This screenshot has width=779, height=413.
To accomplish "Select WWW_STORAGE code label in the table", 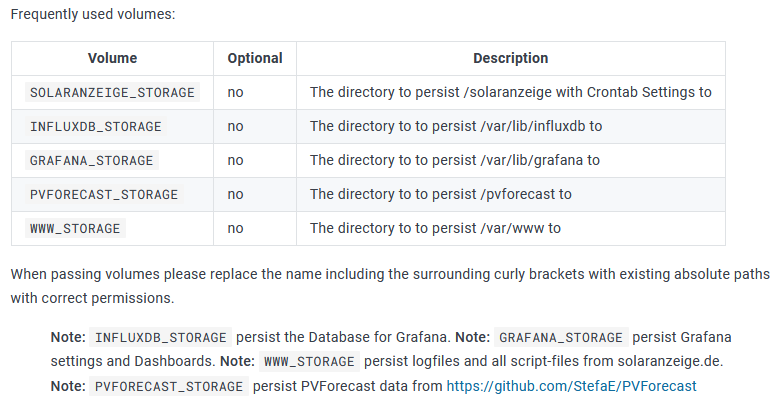I will pos(75,228).
